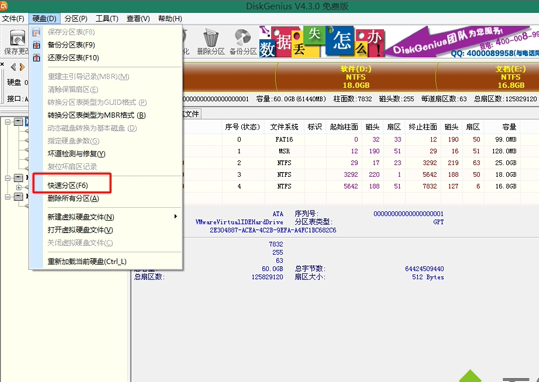This screenshot has height=383, width=539.
Task: Collapse the first disk tree node
Action: point(8,121)
